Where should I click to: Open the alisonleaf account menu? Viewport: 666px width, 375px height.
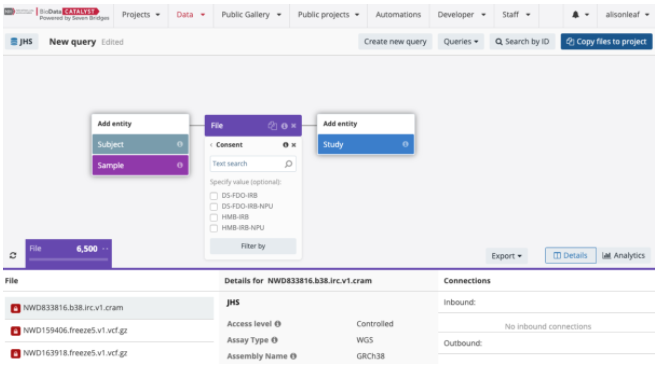pos(627,14)
